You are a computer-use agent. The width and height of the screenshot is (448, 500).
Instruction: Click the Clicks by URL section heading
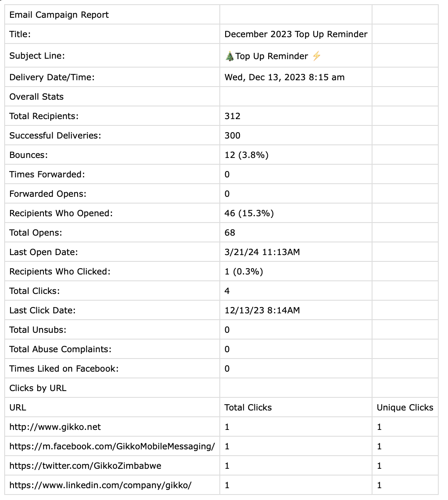pos(38,388)
